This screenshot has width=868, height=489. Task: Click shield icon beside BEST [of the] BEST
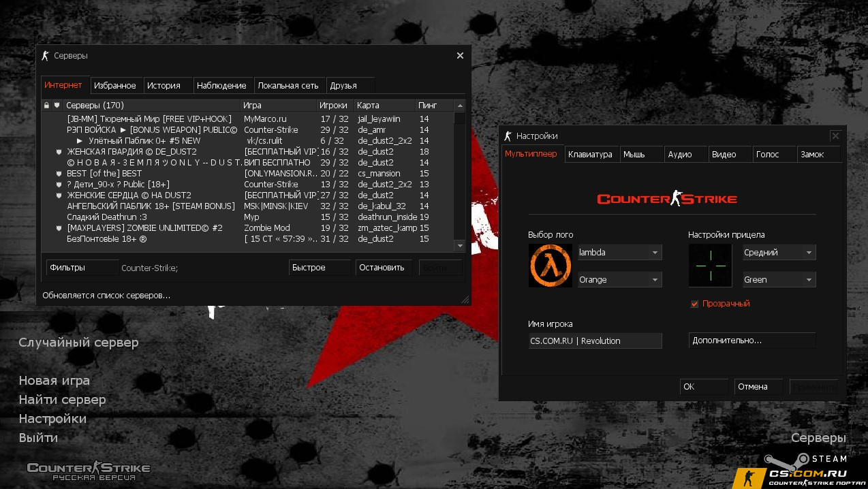click(59, 174)
